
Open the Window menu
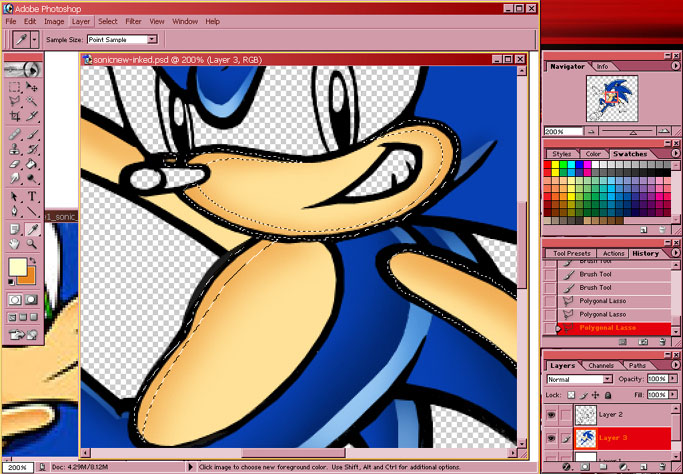[x=185, y=21]
